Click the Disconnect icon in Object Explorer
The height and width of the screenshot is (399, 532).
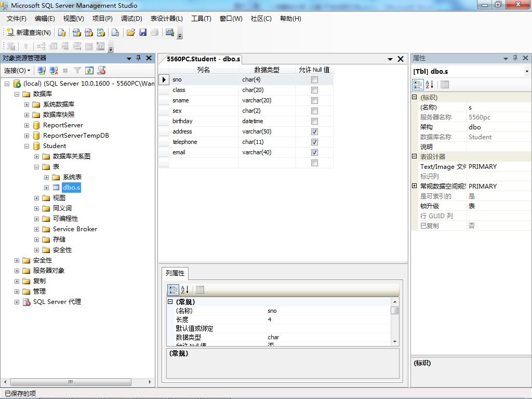click(x=54, y=70)
